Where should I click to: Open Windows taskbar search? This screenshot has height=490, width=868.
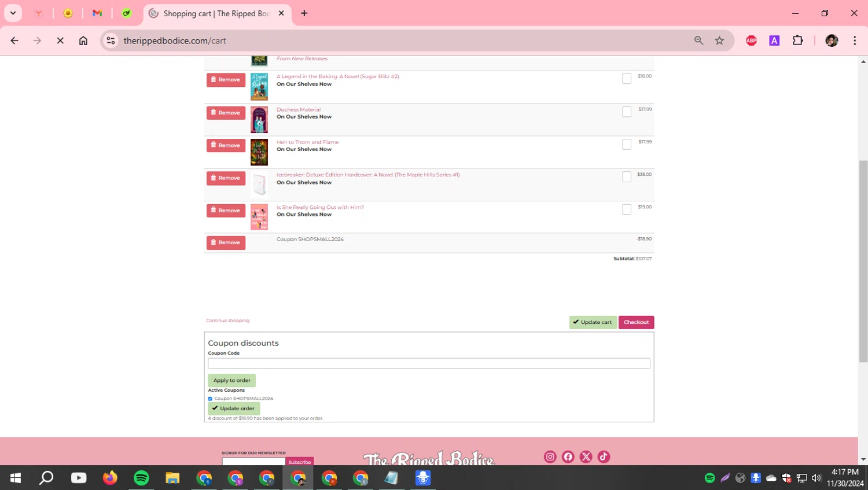point(46,478)
